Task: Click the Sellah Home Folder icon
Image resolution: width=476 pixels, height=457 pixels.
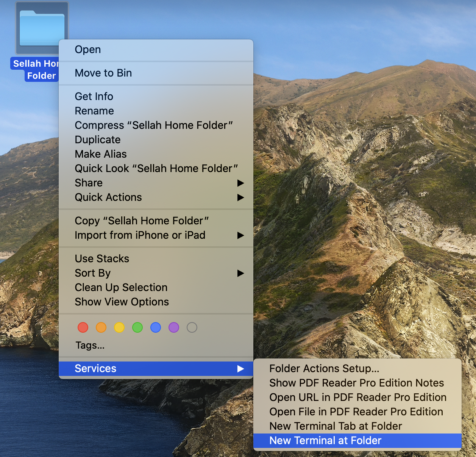Action: [42, 28]
